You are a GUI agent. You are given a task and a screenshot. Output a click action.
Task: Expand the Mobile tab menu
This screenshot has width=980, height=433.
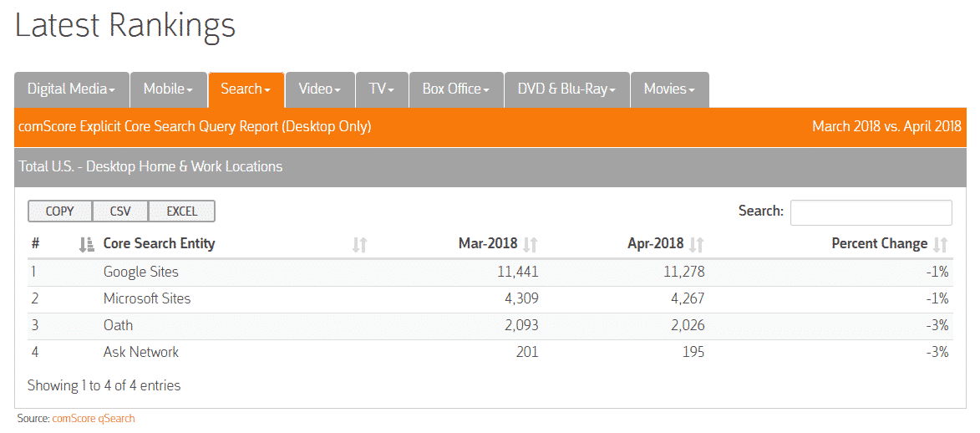click(x=168, y=89)
